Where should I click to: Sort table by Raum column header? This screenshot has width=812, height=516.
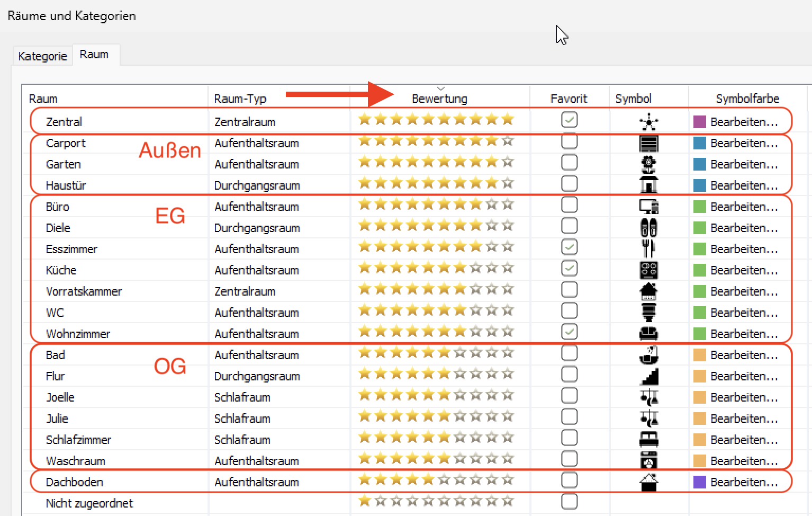point(43,99)
